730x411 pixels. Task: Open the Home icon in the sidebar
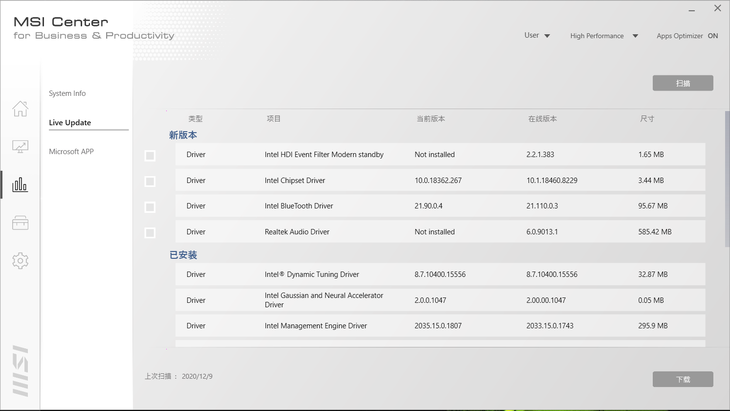[x=20, y=109]
